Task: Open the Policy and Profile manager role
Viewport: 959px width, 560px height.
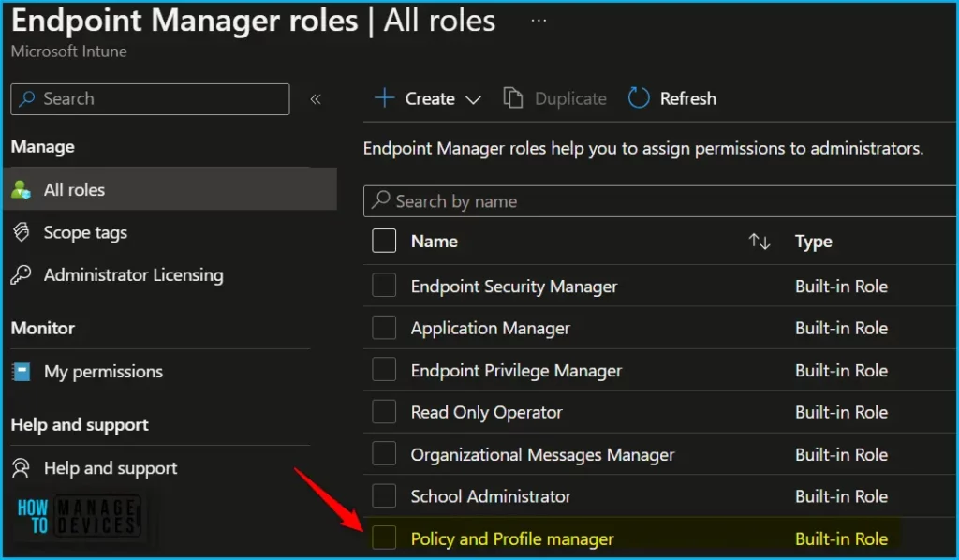Action: click(512, 538)
